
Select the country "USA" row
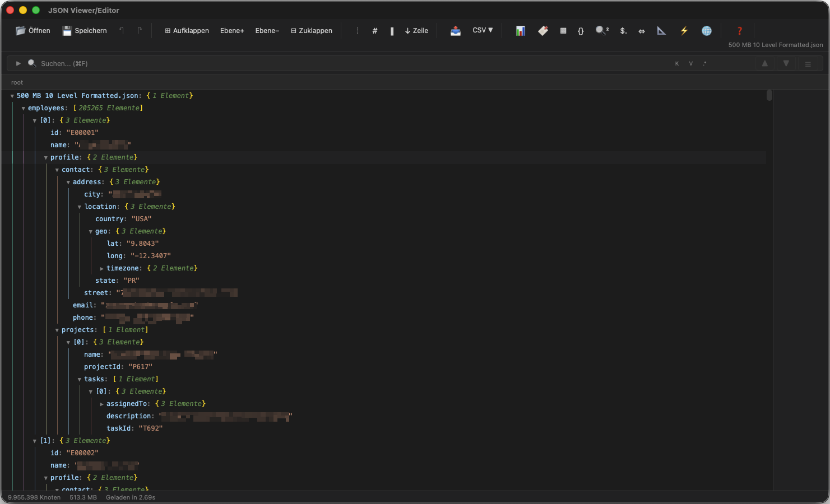pyautogui.click(x=123, y=219)
